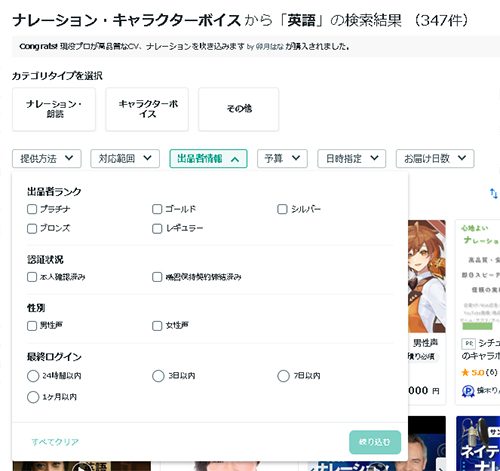Image resolution: width=500 pixels, height=471 pixels.
Task: Choose the その他 category type
Action: pyautogui.click(x=239, y=109)
